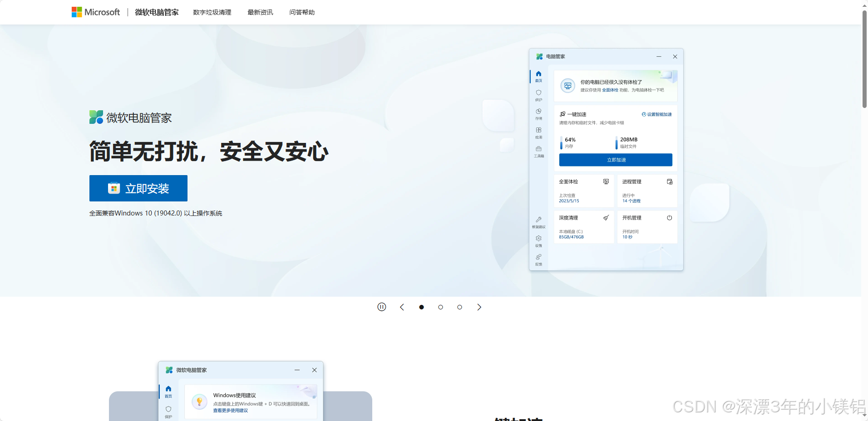
Task: Click 首页 icon in the lower 微软电脑管家 preview
Action: point(168,389)
